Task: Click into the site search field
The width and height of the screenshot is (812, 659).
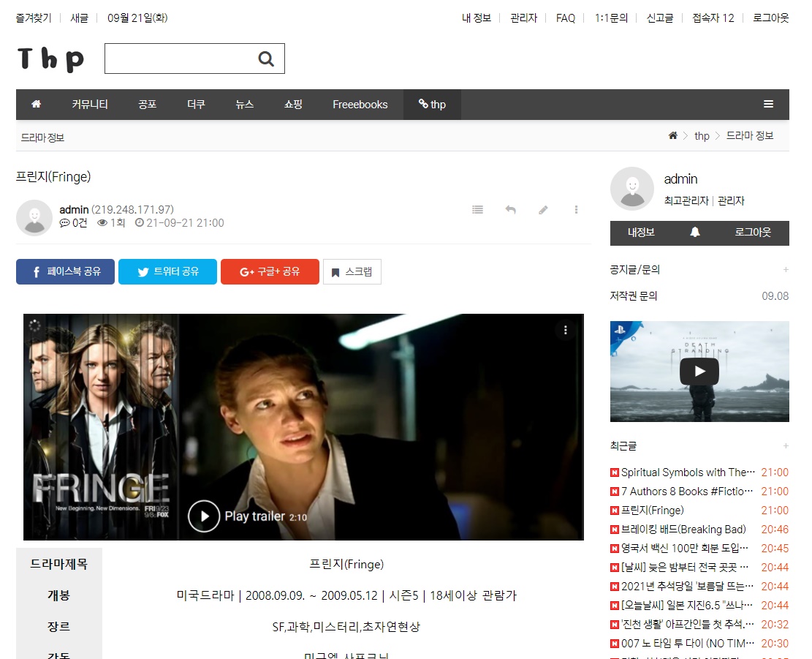Action: [x=179, y=59]
